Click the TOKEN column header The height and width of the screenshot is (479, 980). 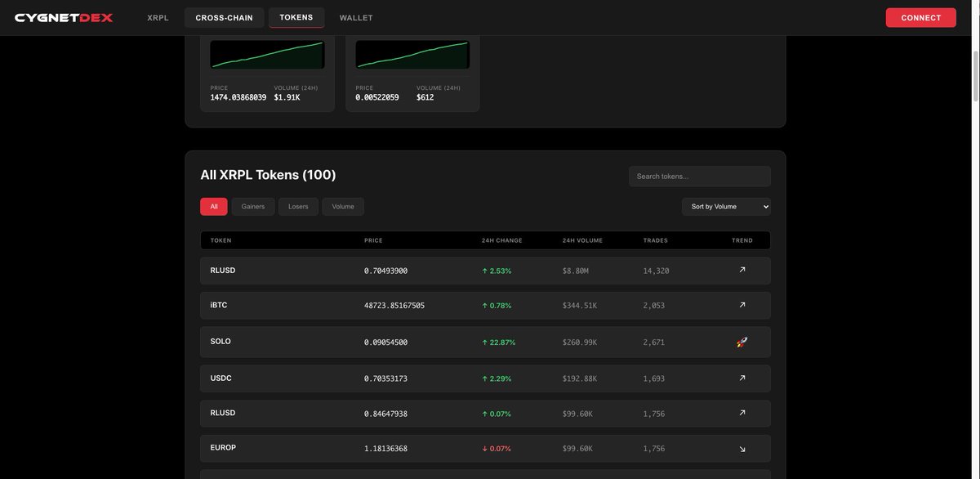pos(220,240)
